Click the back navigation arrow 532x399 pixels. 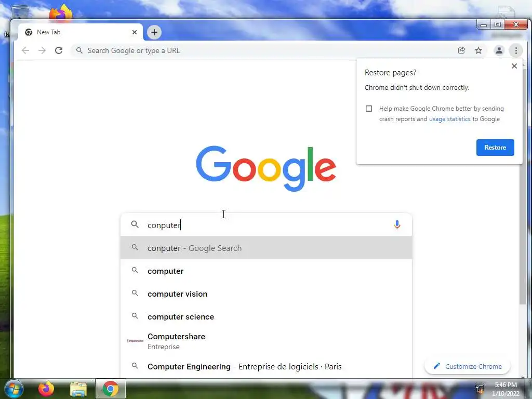tap(25, 50)
